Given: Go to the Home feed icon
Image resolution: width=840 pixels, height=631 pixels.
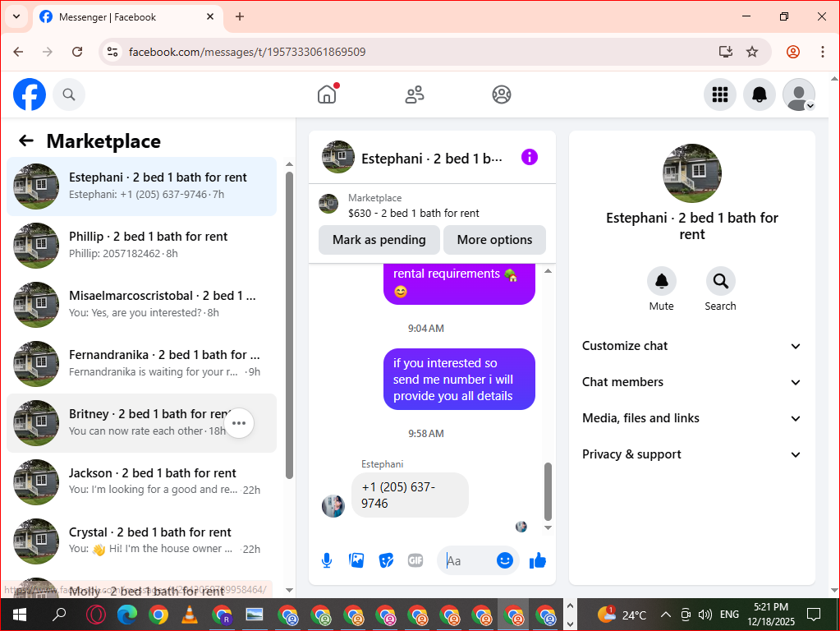Looking at the screenshot, I should point(327,94).
